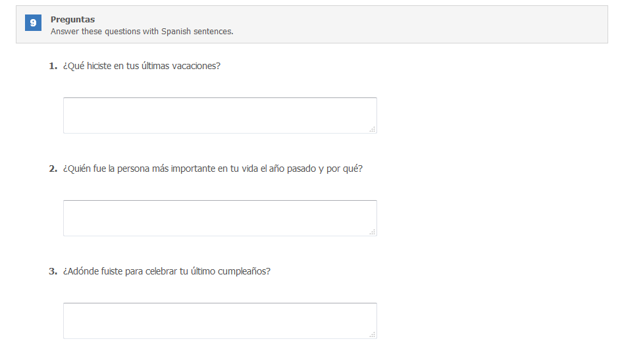622x364 pixels.
Task: Click the blue number 9 activity icon
Action: coord(33,22)
